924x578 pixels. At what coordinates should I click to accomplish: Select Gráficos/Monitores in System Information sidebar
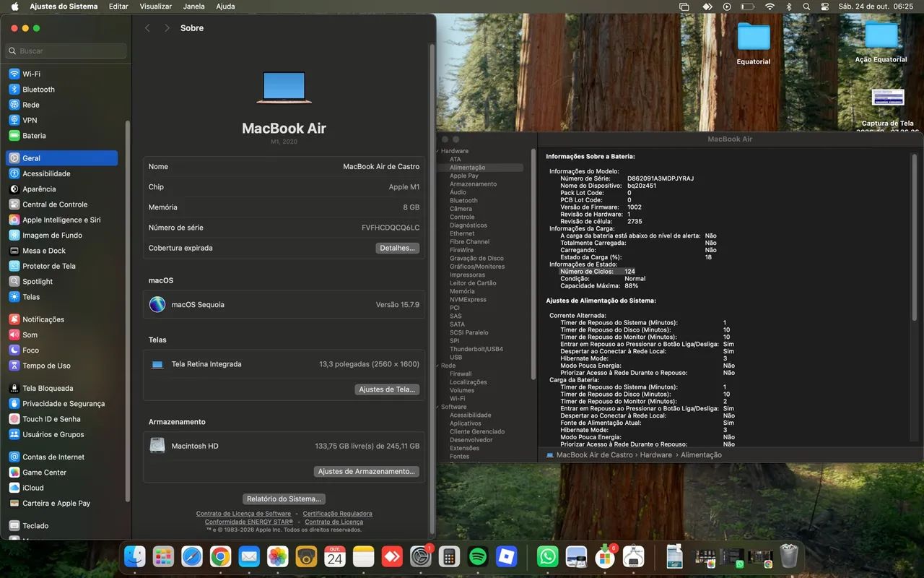click(477, 267)
